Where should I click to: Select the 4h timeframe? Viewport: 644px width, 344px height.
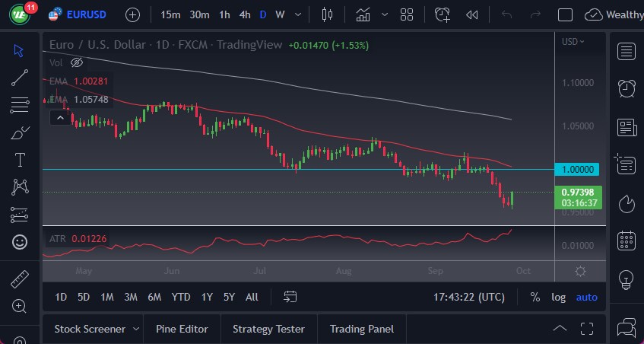pos(244,14)
